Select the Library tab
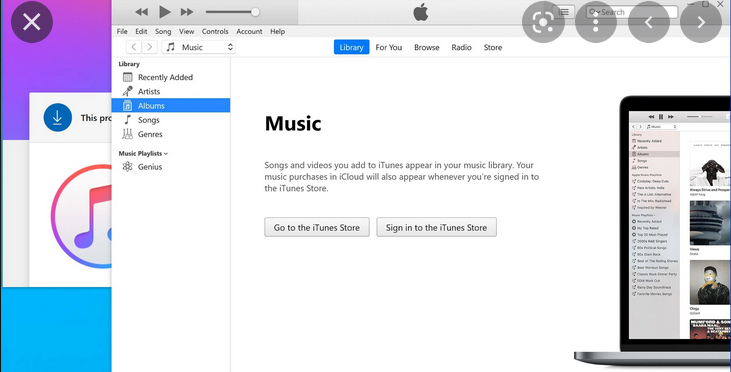 click(352, 47)
